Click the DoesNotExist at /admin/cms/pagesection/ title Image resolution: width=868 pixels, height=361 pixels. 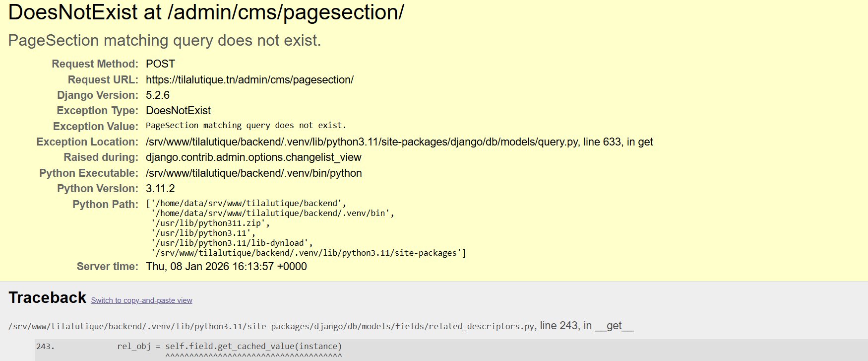click(206, 12)
